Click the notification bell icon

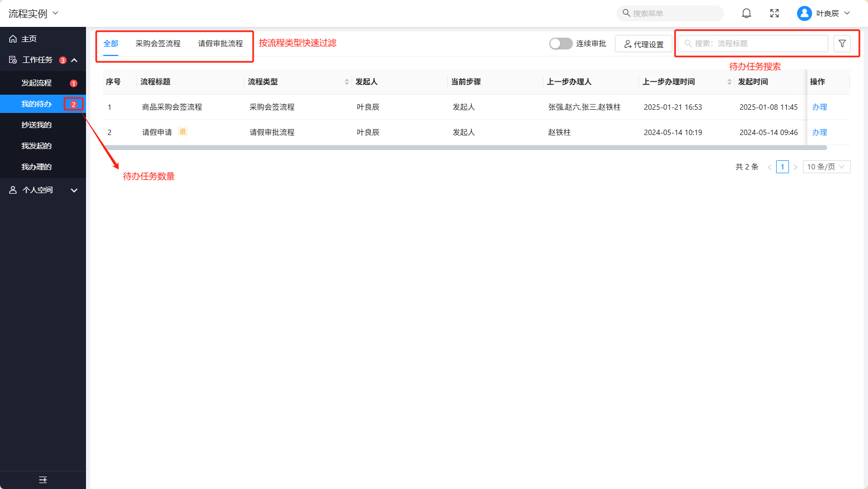(x=746, y=13)
